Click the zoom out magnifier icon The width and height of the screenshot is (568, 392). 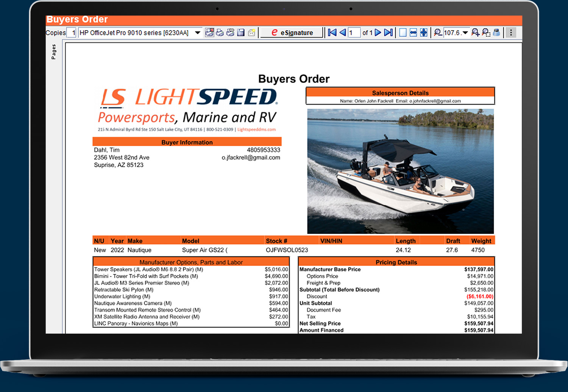(x=438, y=33)
